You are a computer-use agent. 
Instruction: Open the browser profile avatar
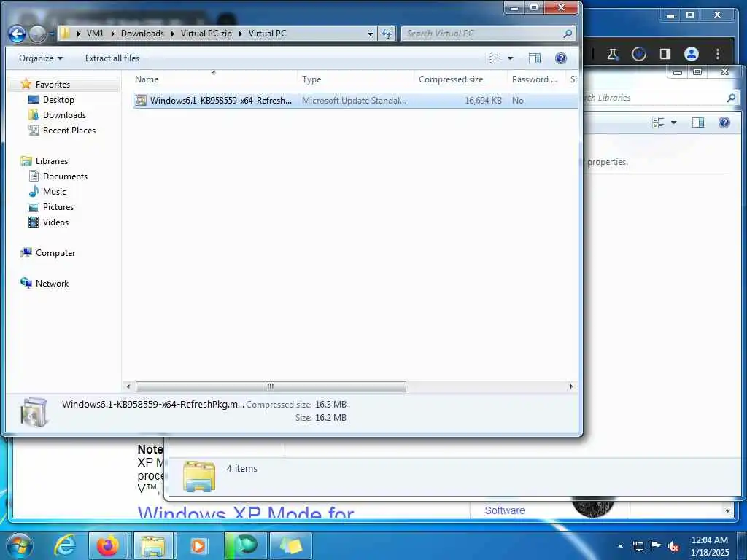point(692,54)
